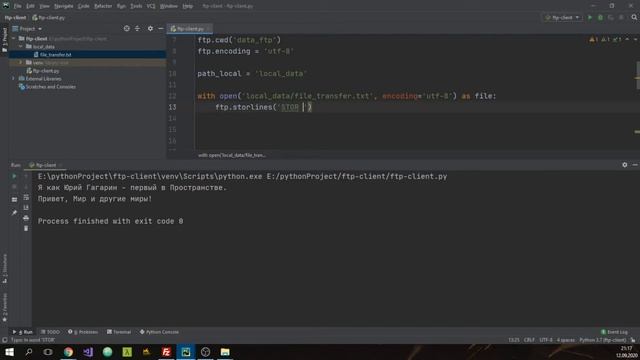Open the Refactor menu
Image resolution: width=640 pixels, height=360 pixels.
click(103, 6)
